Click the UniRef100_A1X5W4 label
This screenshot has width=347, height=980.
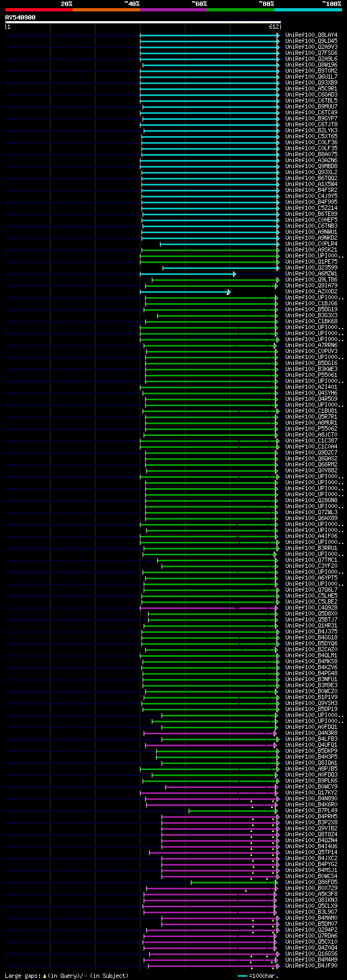[x=311, y=184]
